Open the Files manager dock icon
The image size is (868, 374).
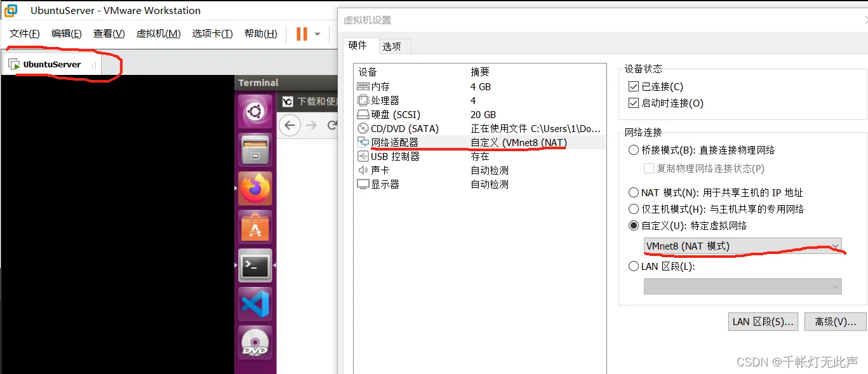[x=255, y=150]
